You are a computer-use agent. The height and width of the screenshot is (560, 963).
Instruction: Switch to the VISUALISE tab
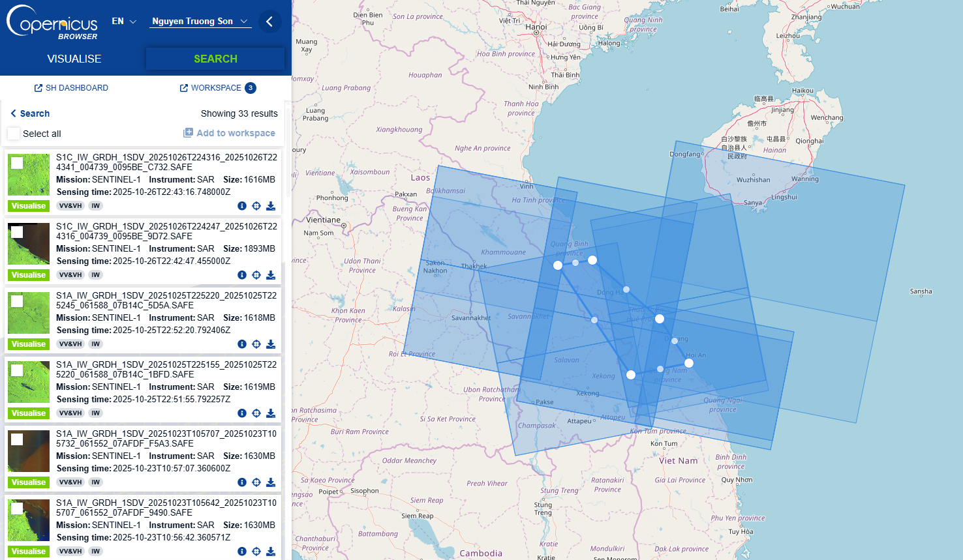click(74, 59)
